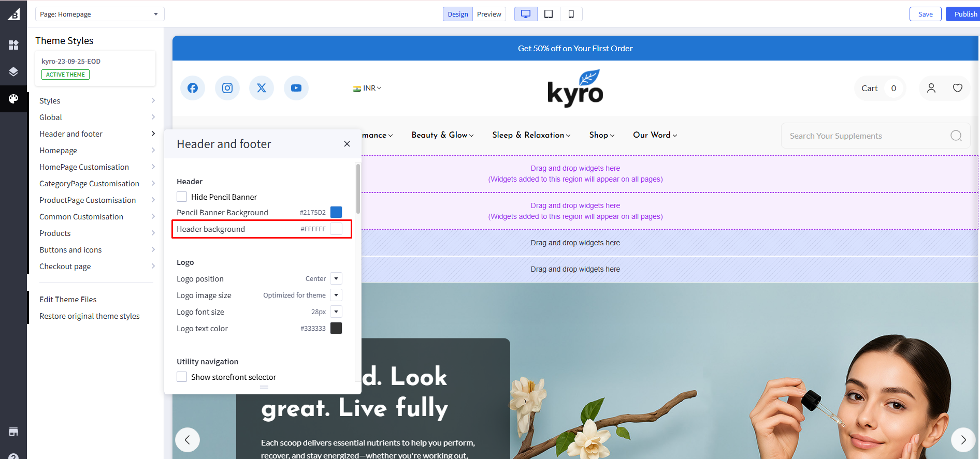
Task: Open the Logo position dropdown
Action: [336, 278]
